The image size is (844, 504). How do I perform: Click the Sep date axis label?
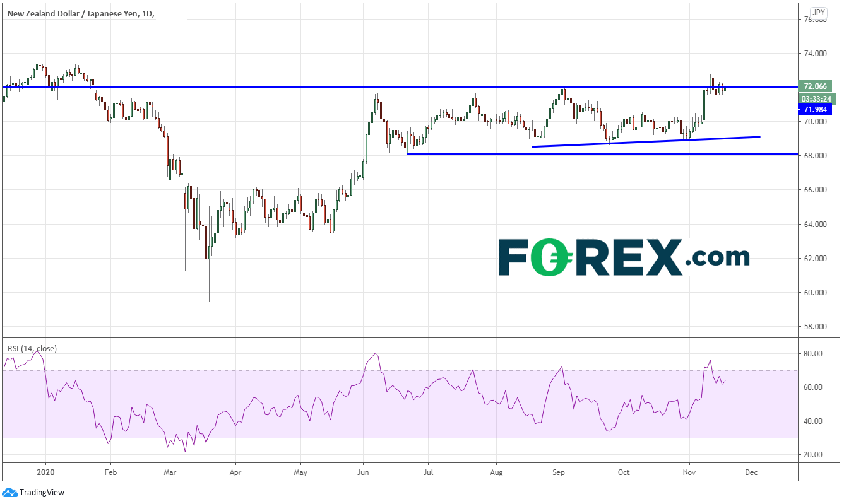pyautogui.click(x=558, y=471)
